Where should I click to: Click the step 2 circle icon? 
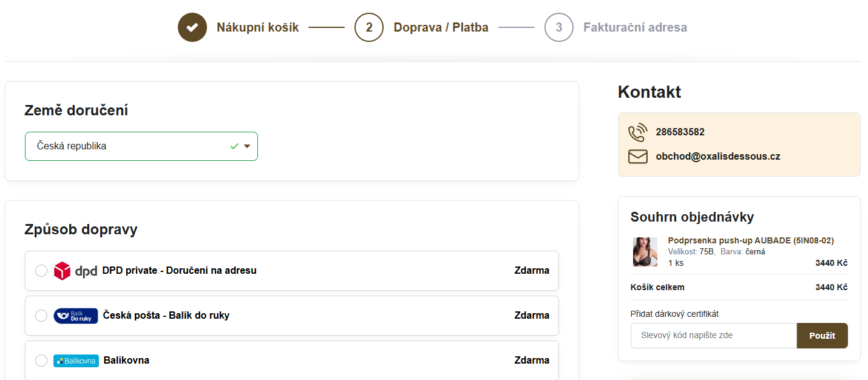(x=369, y=27)
